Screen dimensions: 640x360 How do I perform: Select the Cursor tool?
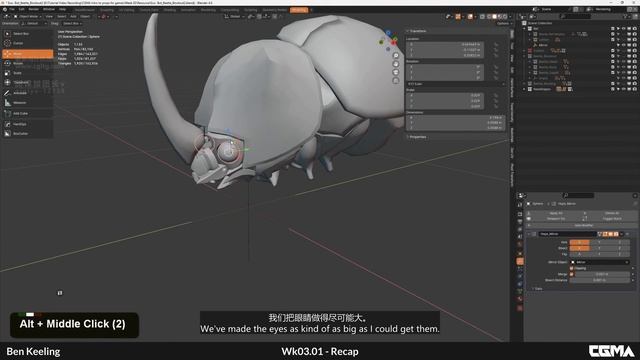(27, 43)
